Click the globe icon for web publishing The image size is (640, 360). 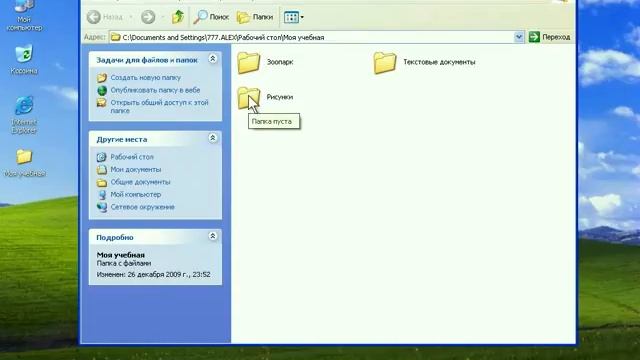[x=102, y=90]
